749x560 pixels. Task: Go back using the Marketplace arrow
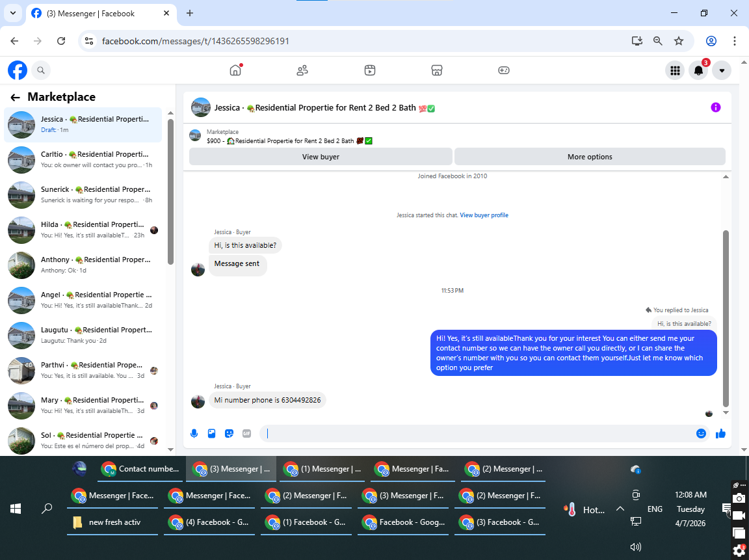[16, 98]
